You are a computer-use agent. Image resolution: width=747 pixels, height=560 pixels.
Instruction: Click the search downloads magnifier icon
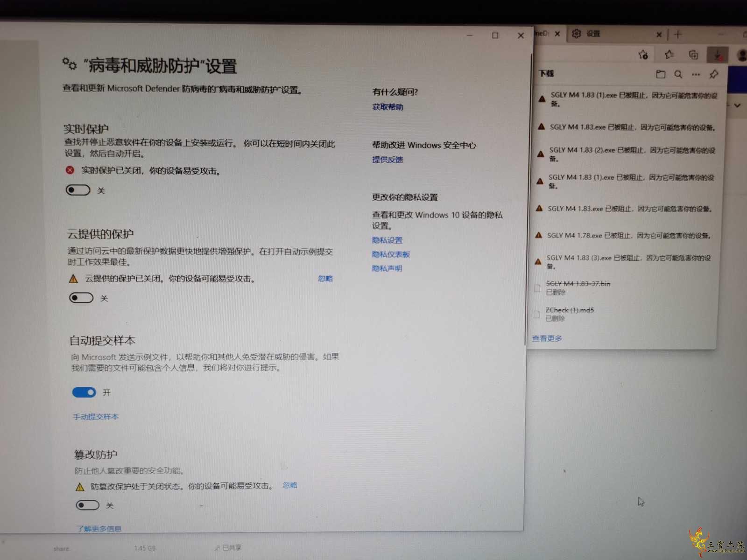(678, 74)
